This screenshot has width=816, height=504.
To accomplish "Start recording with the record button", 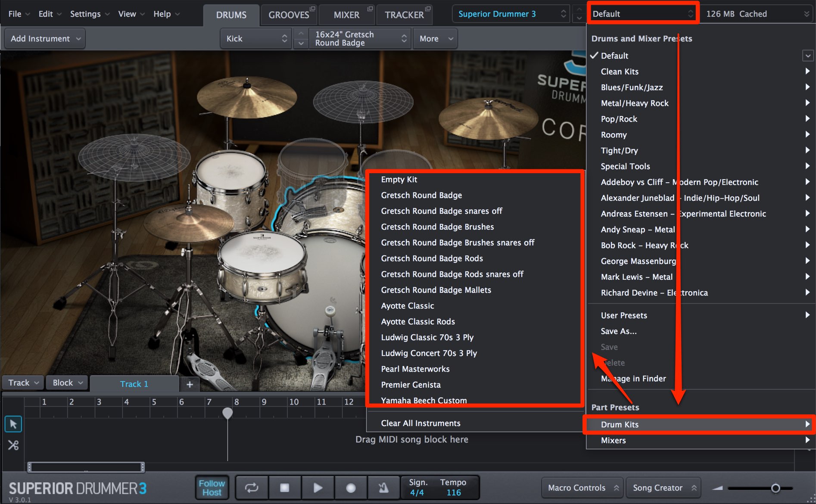I will 351,488.
